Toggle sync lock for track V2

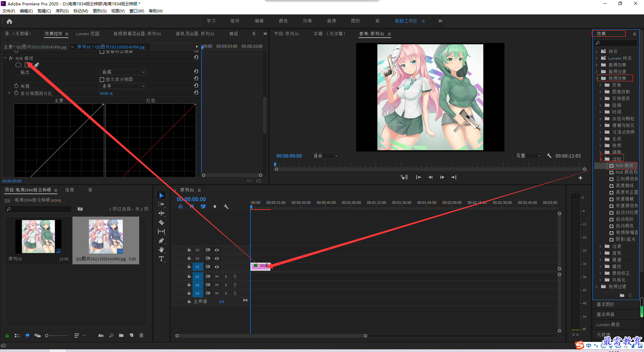pyautogui.click(x=208, y=258)
